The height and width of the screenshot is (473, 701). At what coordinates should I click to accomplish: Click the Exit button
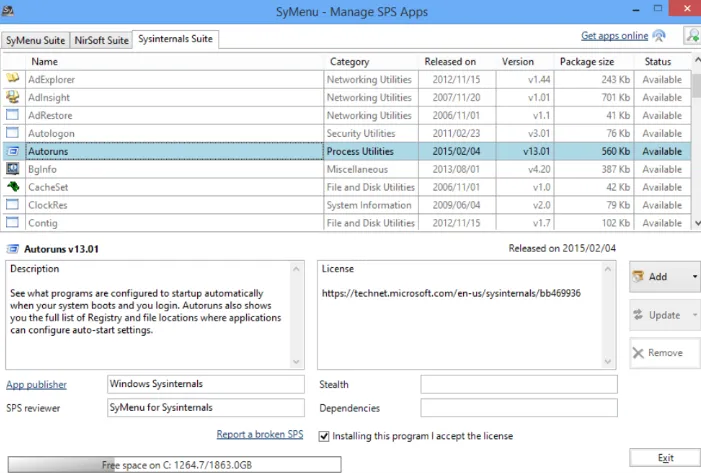pyautogui.click(x=665, y=458)
